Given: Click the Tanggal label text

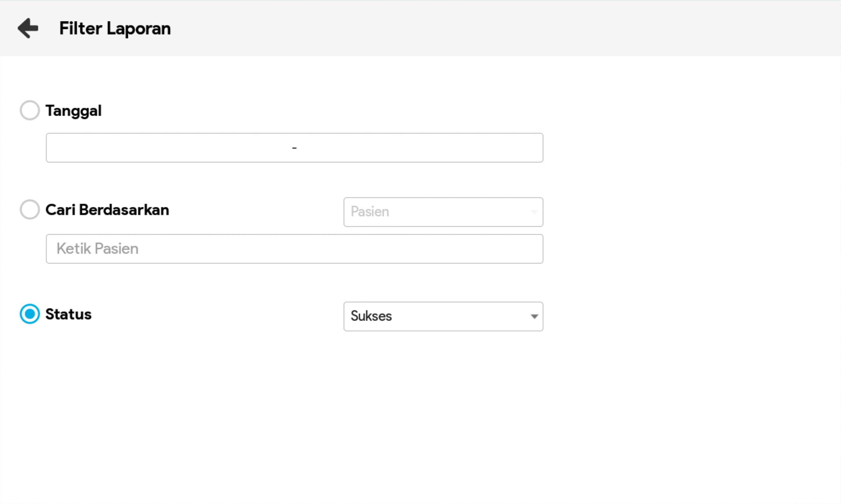Looking at the screenshot, I should [73, 111].
